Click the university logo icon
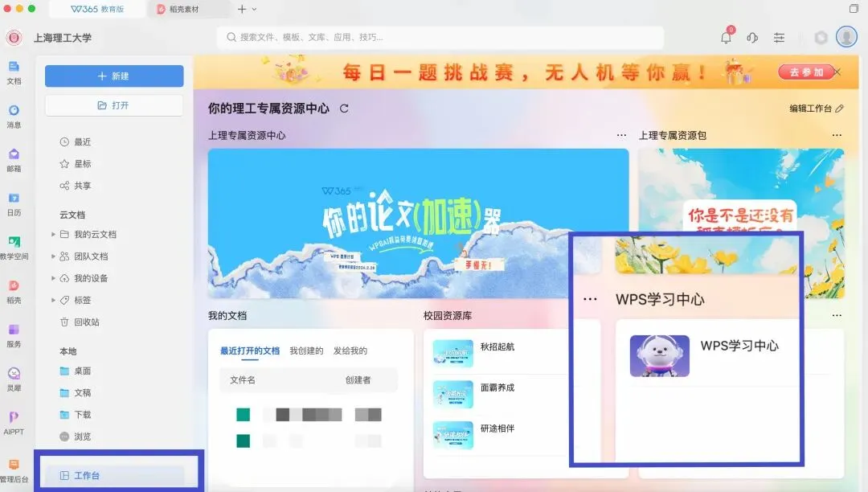 coord(14,38)
